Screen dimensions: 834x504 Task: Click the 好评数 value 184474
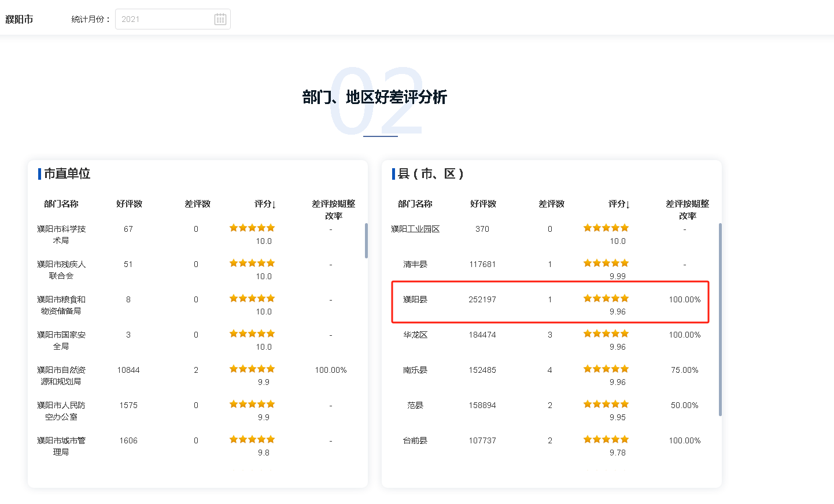coord(482,335)
